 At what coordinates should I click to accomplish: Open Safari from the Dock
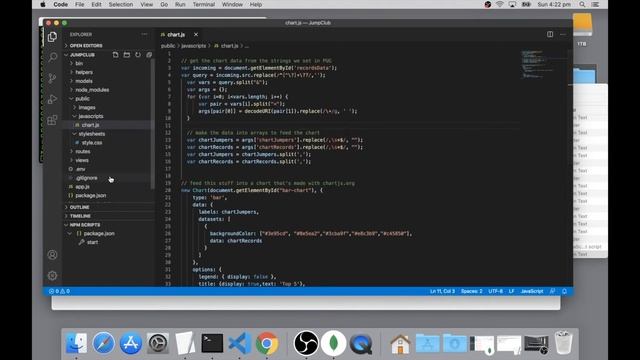(x=103, y=343)
